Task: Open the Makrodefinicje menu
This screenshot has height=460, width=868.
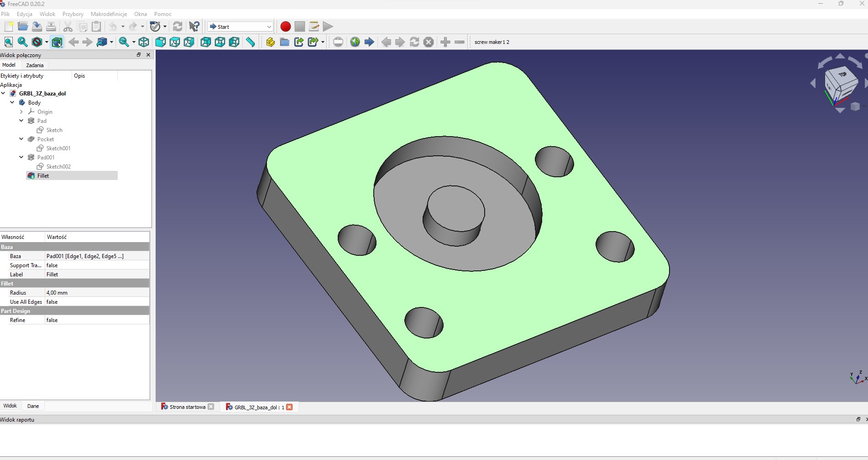Action: pos(109,14)
